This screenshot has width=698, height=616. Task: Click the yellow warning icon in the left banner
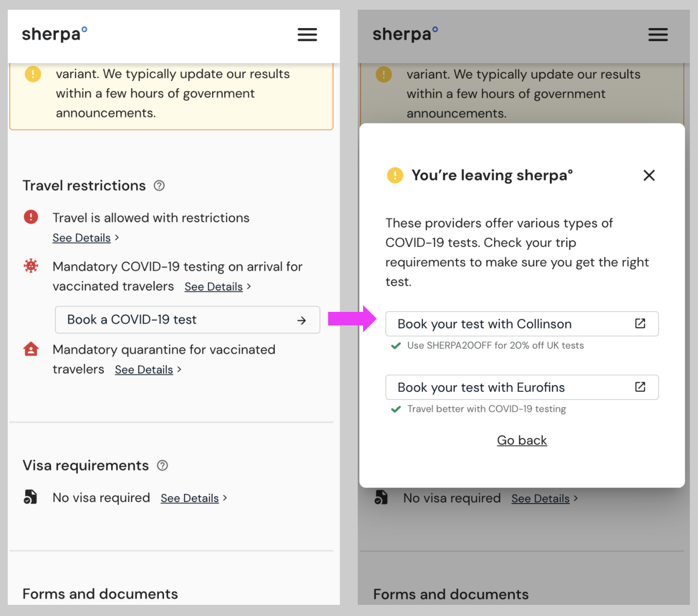(33, 74)
